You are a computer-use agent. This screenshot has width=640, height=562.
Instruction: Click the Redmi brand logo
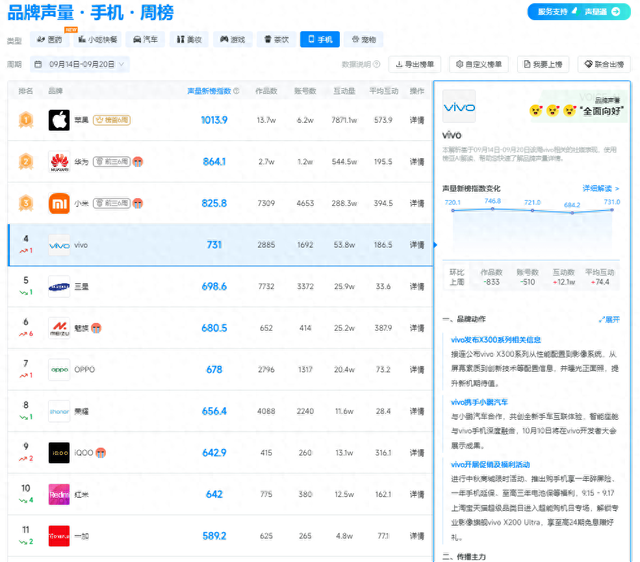pyautogui.click(x=59, y=495)
